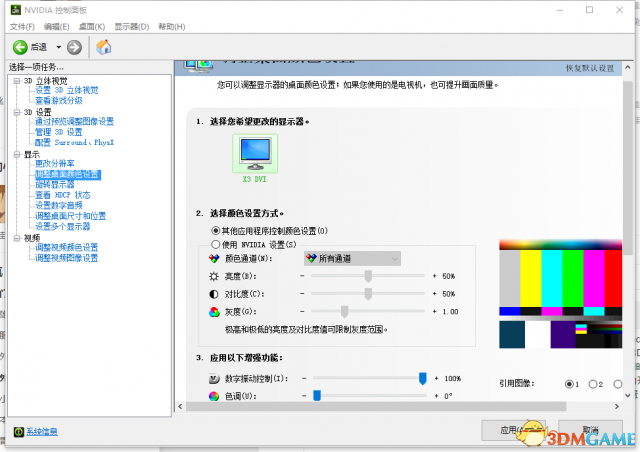
Task: Open 编辑(E) menu
Action: click(56, 27)
